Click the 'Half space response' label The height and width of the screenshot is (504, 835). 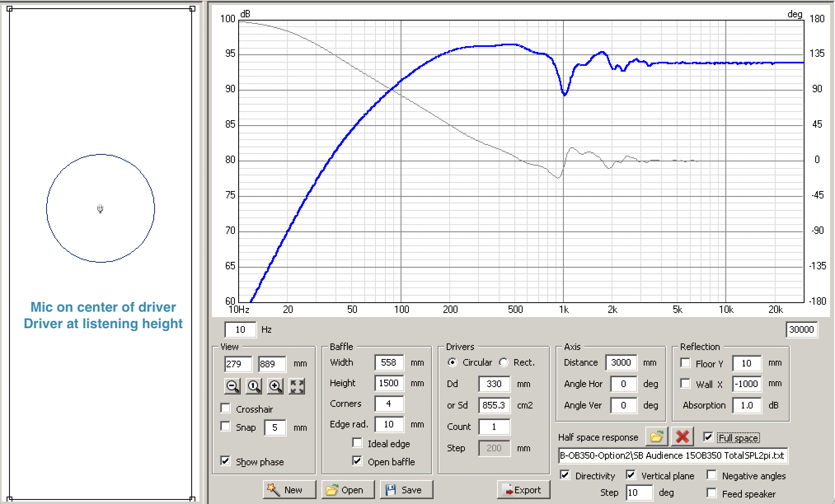click(x=598, y=437)
